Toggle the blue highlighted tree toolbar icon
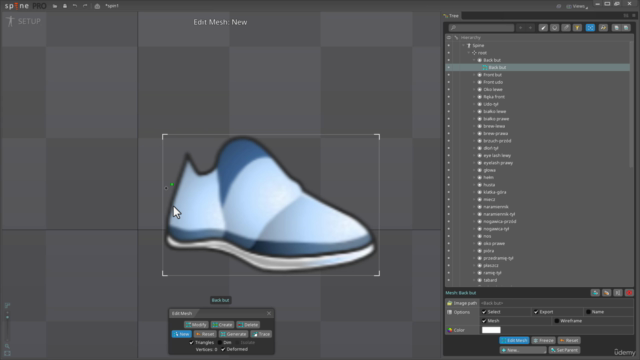This screenshot has width=640, height=360. click(590, 28)
